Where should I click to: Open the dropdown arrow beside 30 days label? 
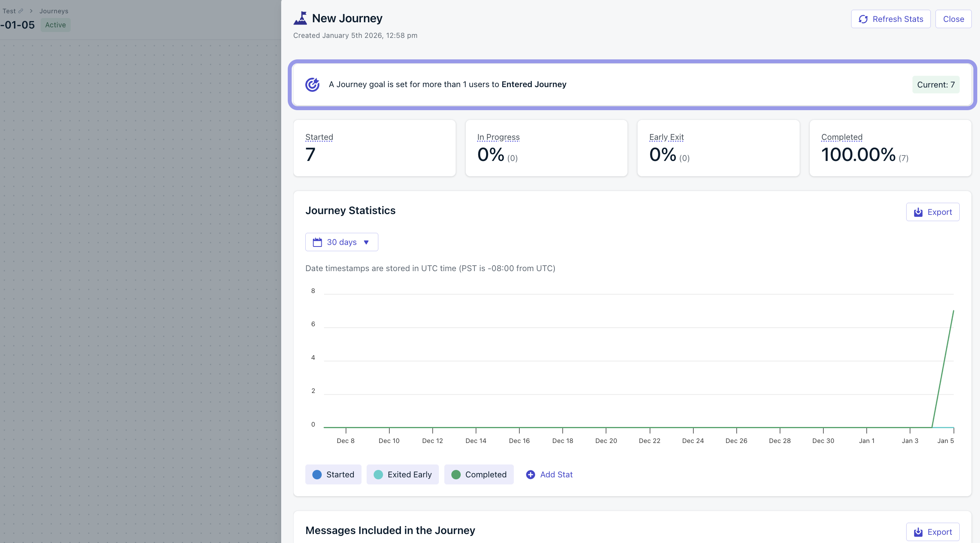(366, 242)
